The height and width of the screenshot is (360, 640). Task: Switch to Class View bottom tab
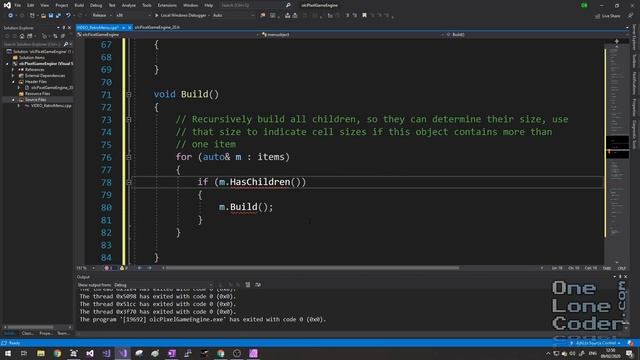[27, 333]
